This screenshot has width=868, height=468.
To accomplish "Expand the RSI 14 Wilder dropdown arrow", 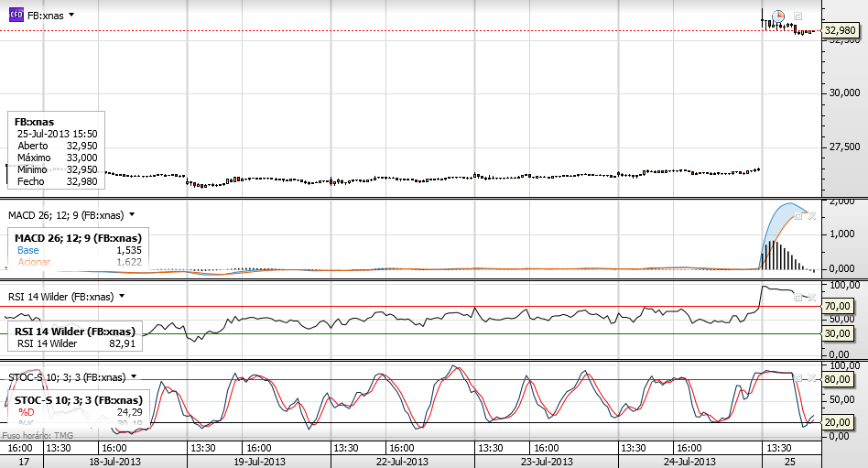I will tap(122, 297).
